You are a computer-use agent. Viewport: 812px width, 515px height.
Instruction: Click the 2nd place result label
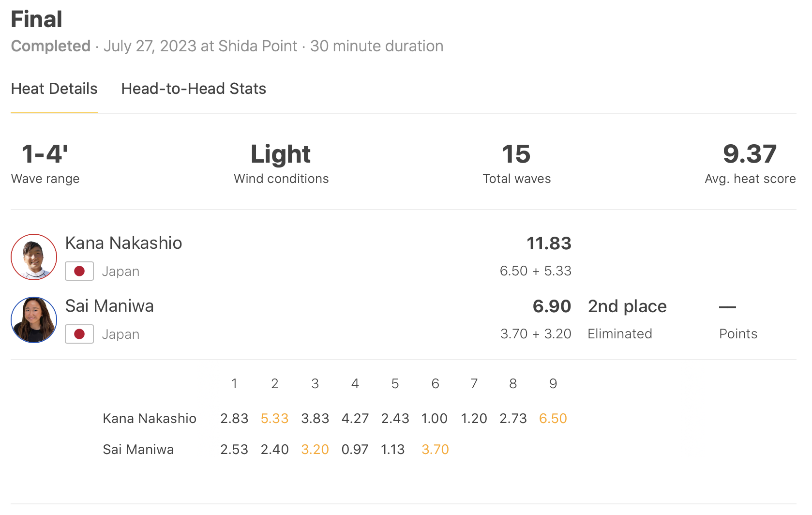coord(627,306)
